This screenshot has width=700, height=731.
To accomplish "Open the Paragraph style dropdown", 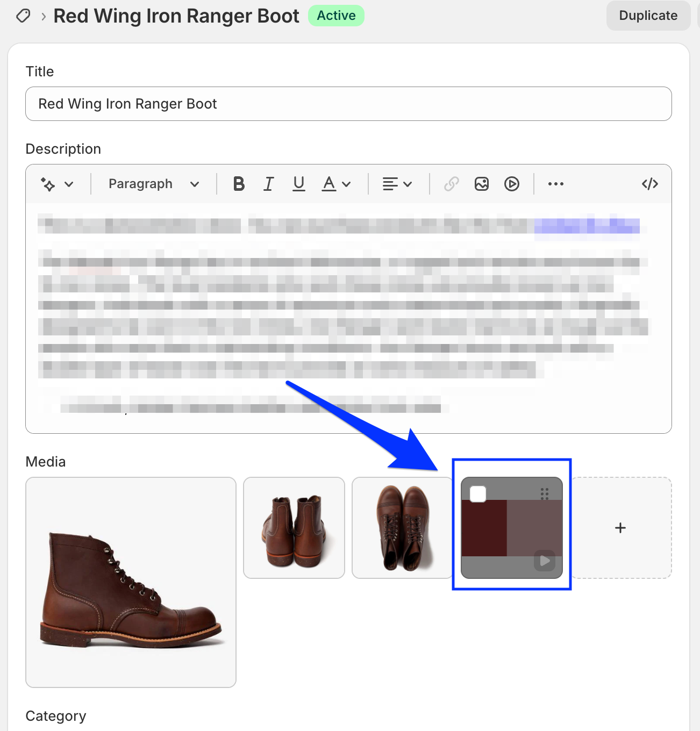I will (154, 184).
